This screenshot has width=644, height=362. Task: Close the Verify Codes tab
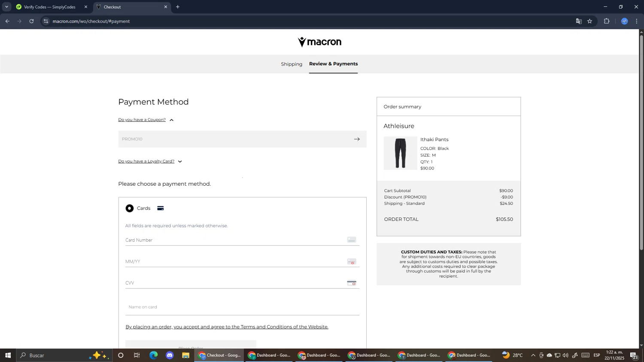click(86, 7)
